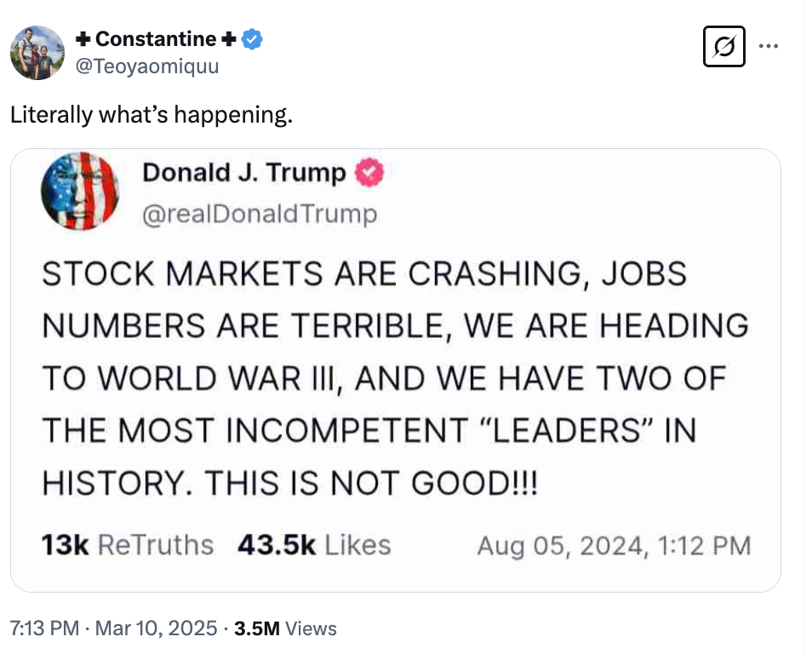Click the 3.5M Views counter
The width and height of the screenshot is (812, 654).
click(x=285, y=628)
